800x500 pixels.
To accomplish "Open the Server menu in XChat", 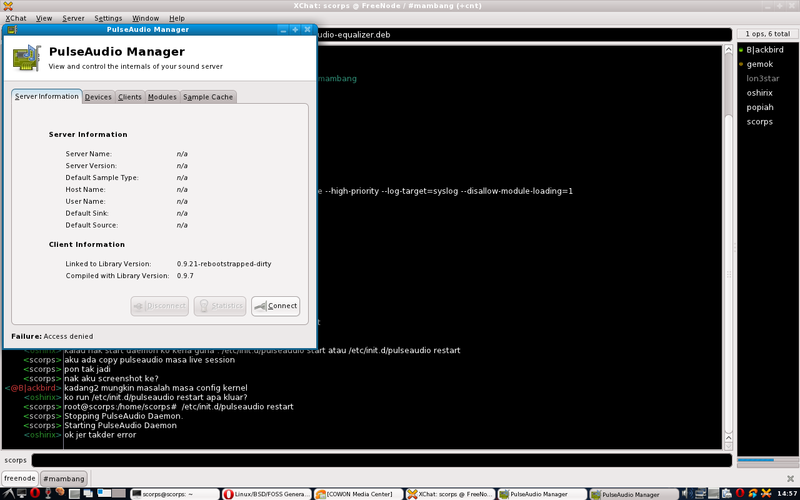I will pos(73,18).
